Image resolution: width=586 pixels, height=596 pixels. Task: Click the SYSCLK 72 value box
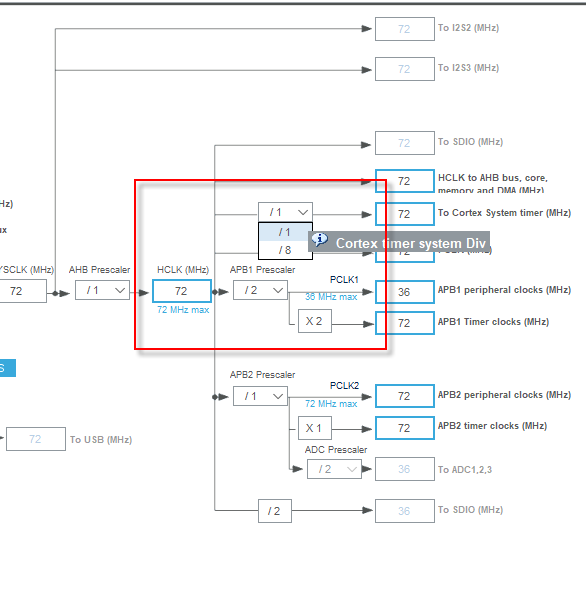(x=22, y=291)
